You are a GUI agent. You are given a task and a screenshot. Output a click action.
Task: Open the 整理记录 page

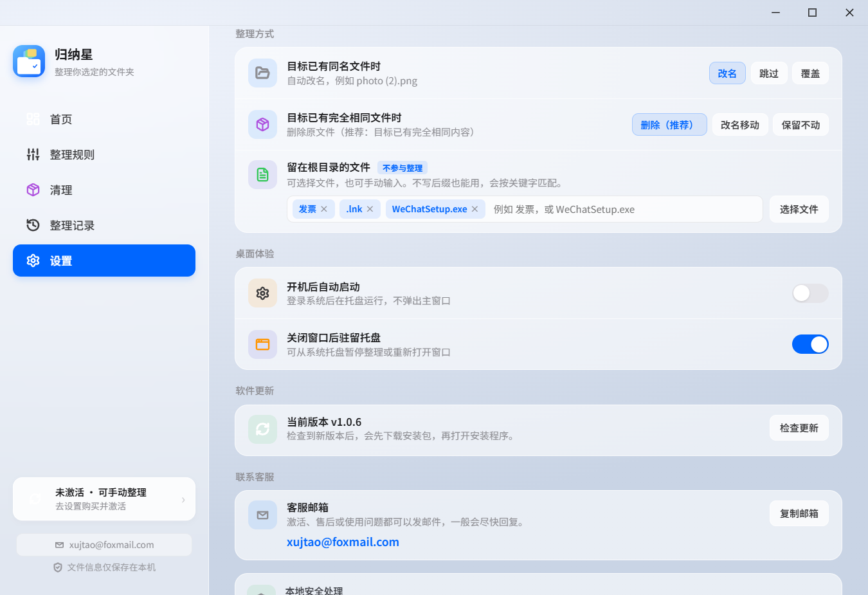point(104,225)
